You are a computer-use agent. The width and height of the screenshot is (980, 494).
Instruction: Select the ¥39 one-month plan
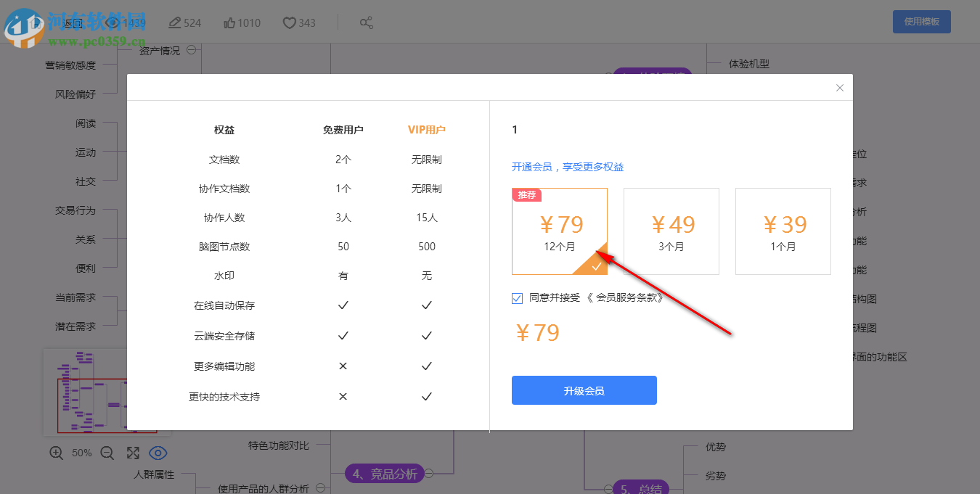tap(783, 231)
